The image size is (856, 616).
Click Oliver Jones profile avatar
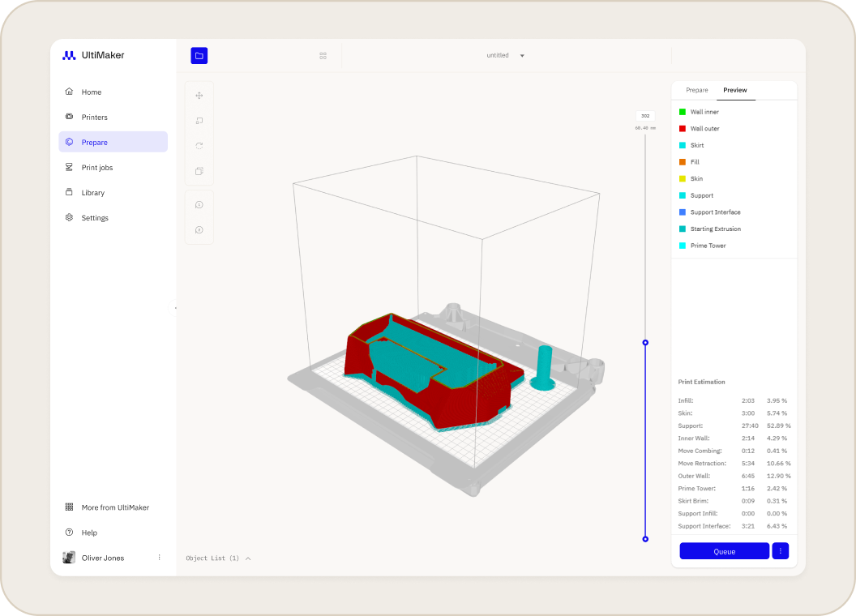coord(69,558)
